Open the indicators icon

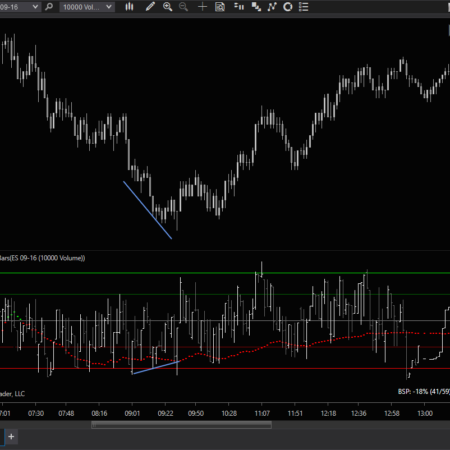[272, 7]
